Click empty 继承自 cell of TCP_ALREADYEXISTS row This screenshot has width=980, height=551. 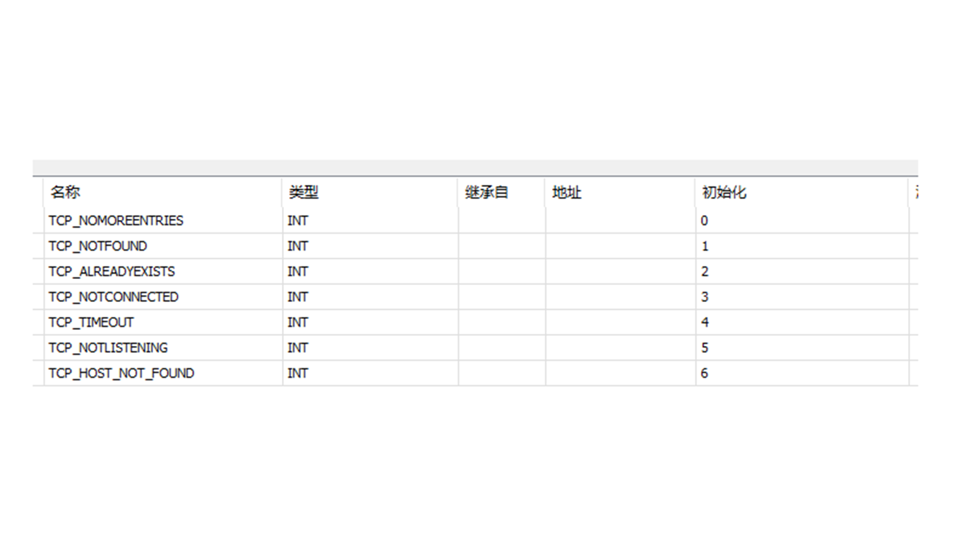[502, 271]
